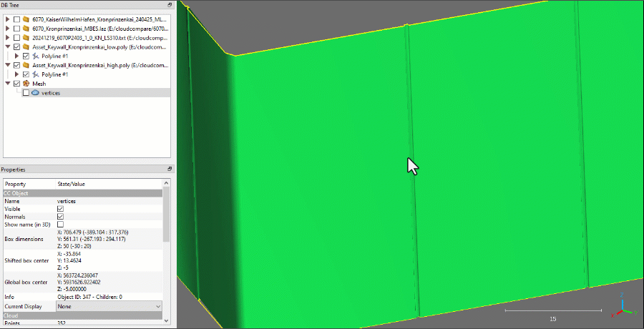Image resolution: width=644 pixels, height=329 pixels.
Task: Select Asset_Keywall_Kronprinzenkai_high.poly label
Action: [101, 65]
